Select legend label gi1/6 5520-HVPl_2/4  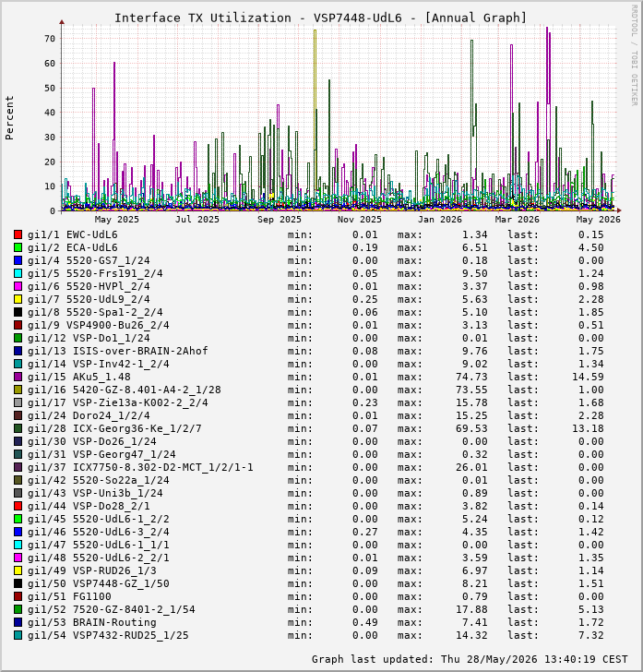[x=89, y=286]
